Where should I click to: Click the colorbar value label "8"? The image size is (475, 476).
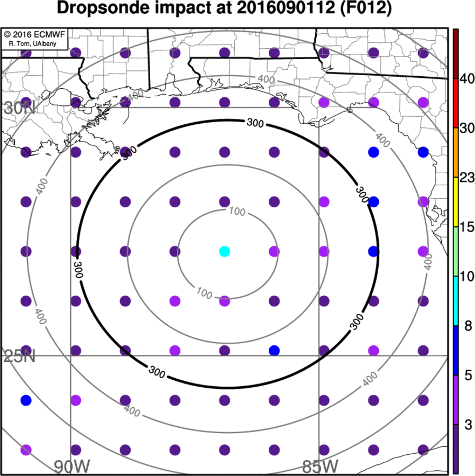(x=468, y=326)
